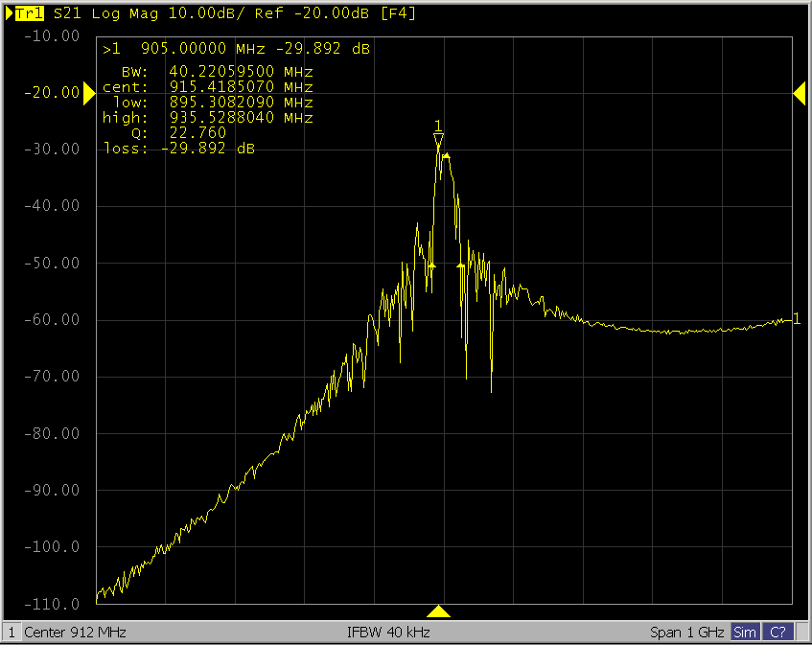This screenshot has width=812, height=645.
Task: Click Center 912 MHz in status bar
Action: click(75, 633)
